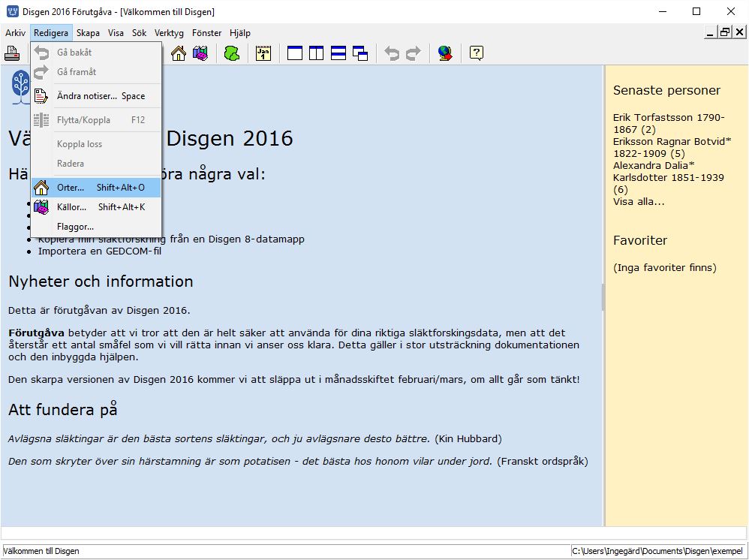This screenshot has width=749, height=560.
Task: Open the Skapa menu
Action: pyautogui.click(x=88, y=33)
